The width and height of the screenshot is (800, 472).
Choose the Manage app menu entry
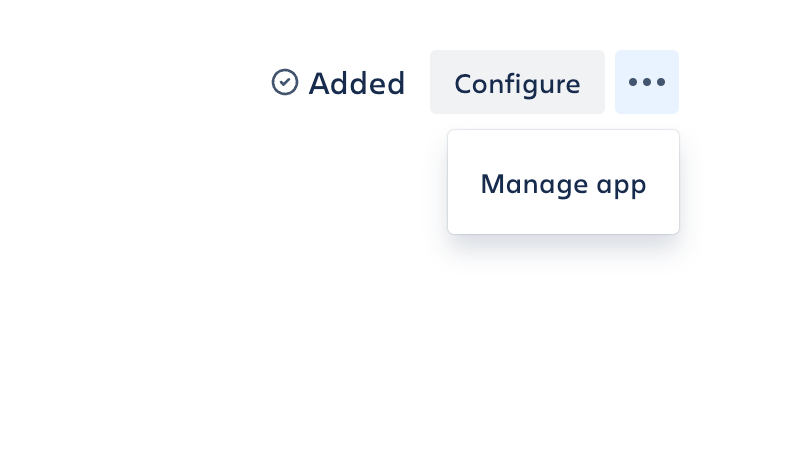pos(563,182)
